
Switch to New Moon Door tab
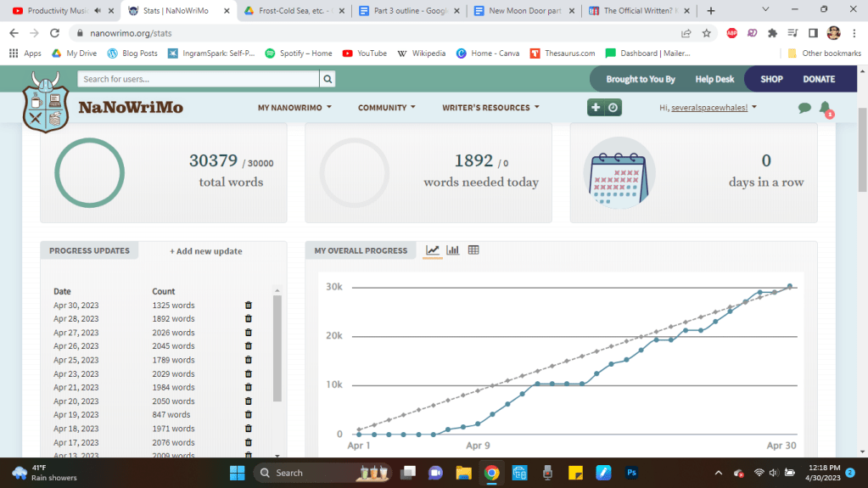524,10
